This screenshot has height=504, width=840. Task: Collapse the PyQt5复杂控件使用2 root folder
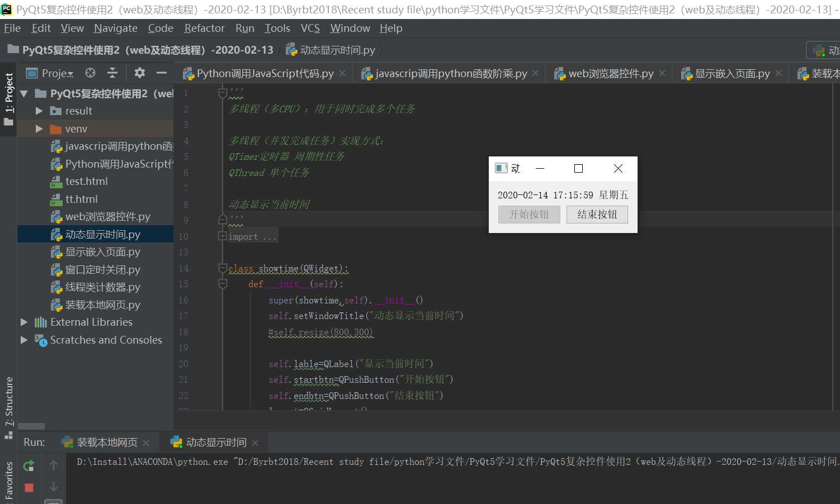coord(24,94)
